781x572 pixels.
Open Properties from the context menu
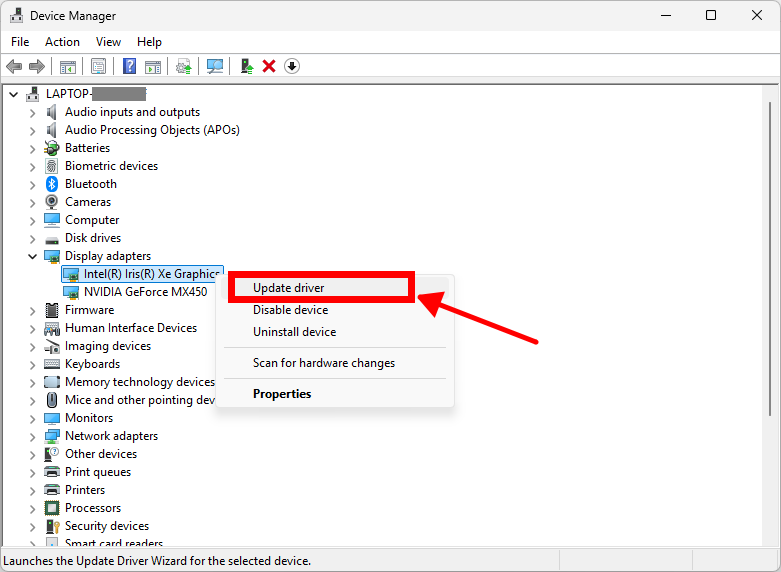282,394
